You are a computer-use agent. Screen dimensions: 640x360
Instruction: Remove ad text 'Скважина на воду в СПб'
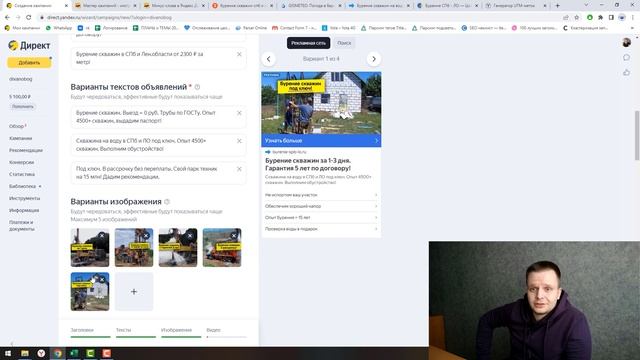tap(239, 141)
